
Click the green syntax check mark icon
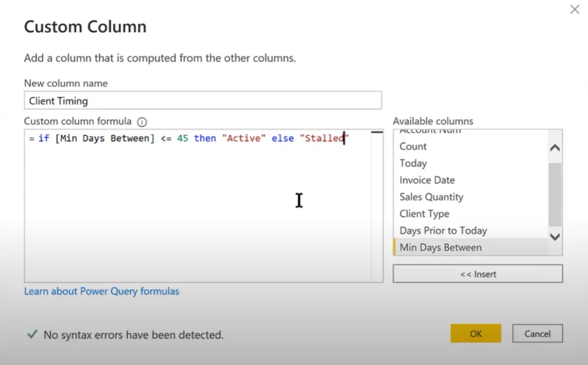point(32,334)
